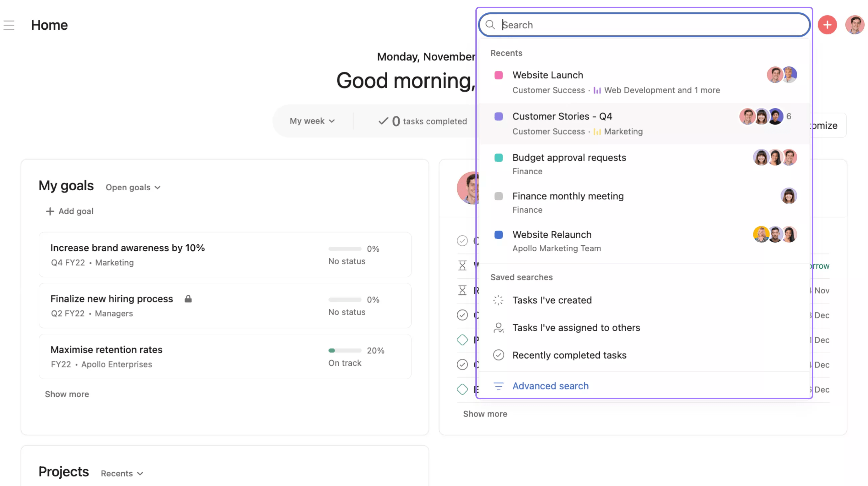Image resolution: width=868 pixels, height=486 pixels.
Task: Click Recently completed tasks saved search
Action: pos(569,355)
